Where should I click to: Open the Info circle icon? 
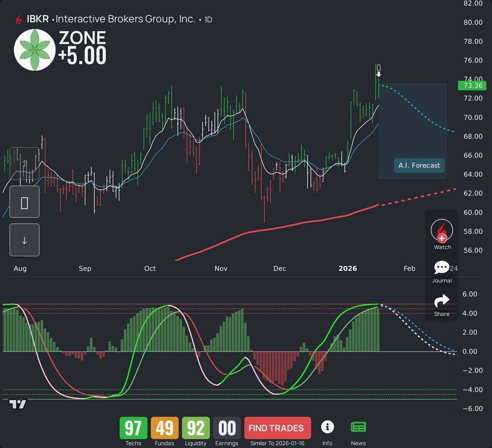point(327,427)
